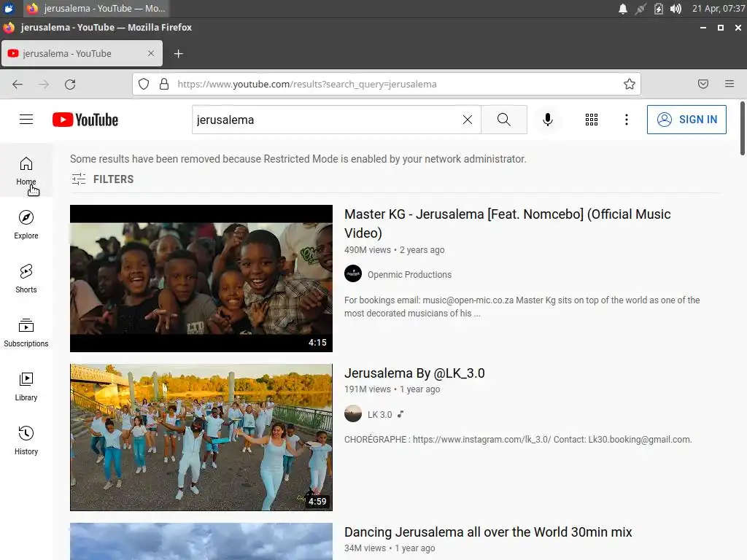Open History in sidebar
The height and width of the screenshot is (560, 747).
click(26, 440)
